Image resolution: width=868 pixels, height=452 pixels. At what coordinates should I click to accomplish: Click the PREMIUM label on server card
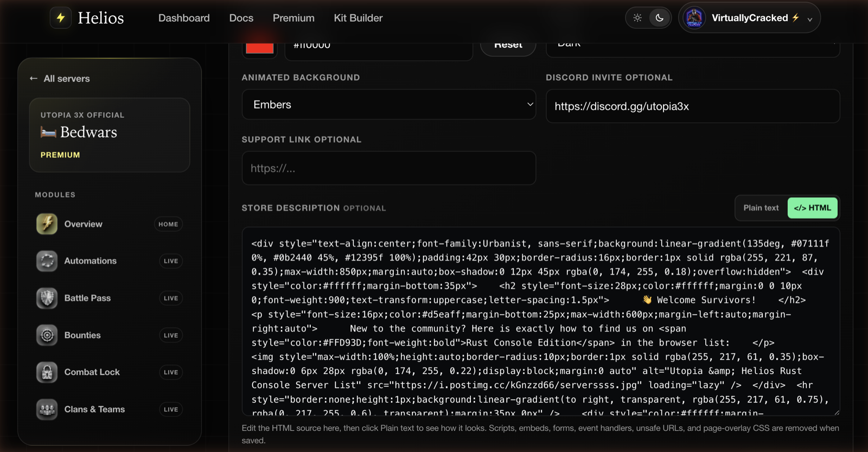pyautogui.click(x=60, y=155)
